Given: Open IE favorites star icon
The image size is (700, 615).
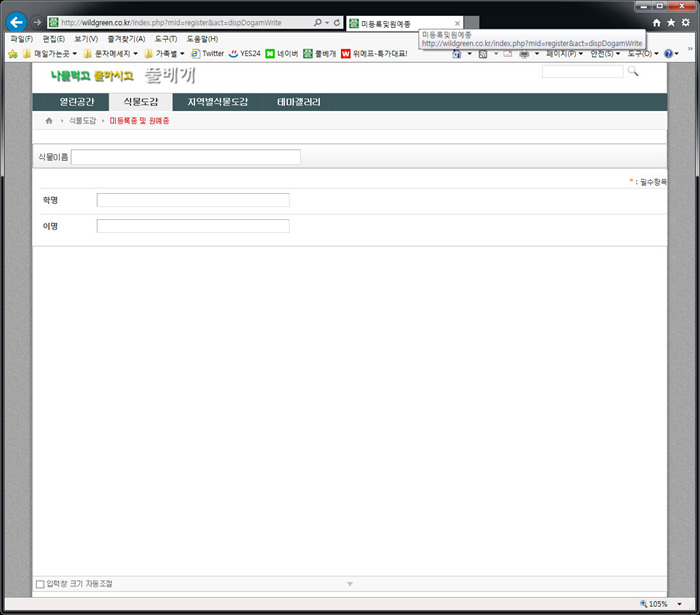Looking at the screenshot, I should point(671,22).
